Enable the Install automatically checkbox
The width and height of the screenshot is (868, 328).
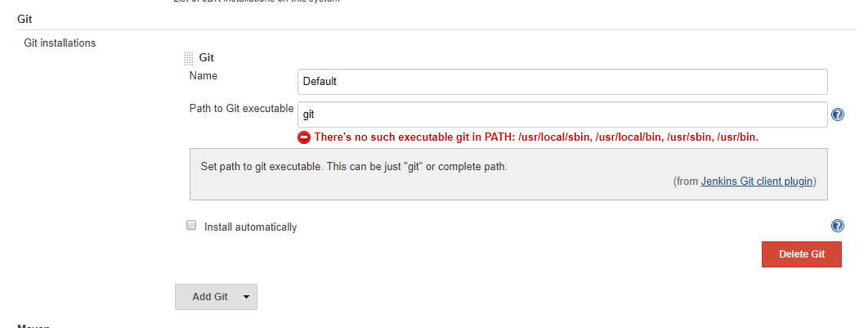pyautogui.click(x=191, y=226)
